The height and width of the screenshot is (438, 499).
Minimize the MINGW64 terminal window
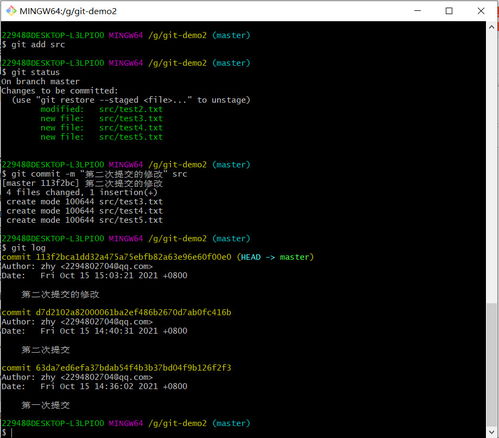417,11
